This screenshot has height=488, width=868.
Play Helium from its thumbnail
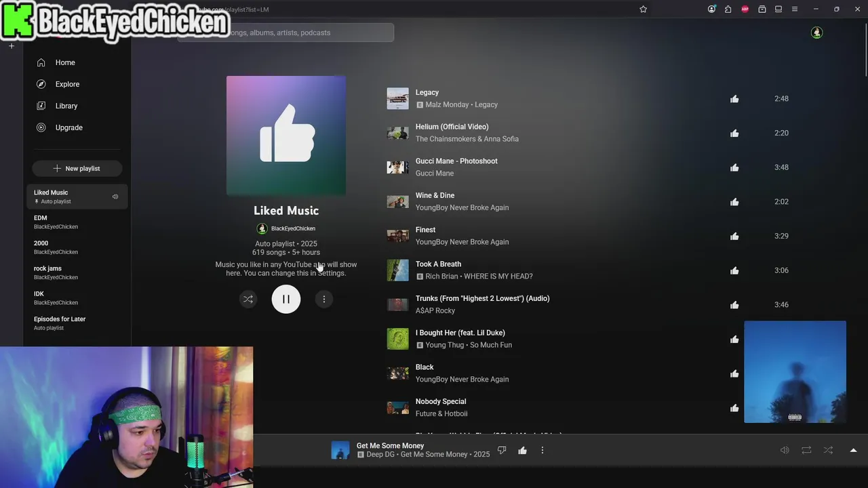[x=398, y=133]
